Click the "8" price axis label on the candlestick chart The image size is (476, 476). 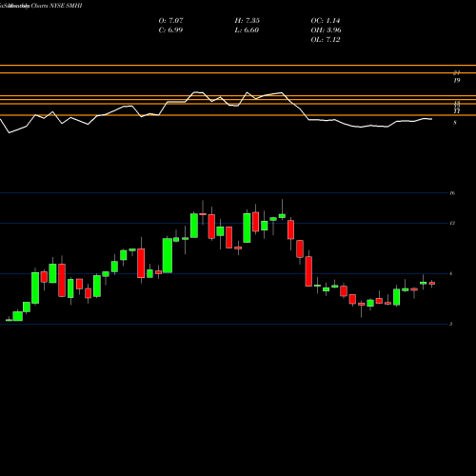pyautogui.click(x=451, y=274)
